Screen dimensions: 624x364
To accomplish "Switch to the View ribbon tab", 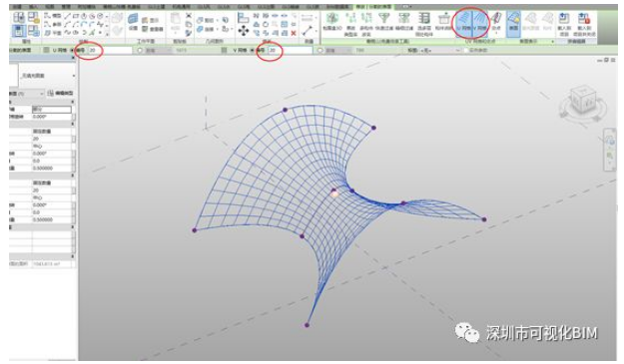I will 49,7.
